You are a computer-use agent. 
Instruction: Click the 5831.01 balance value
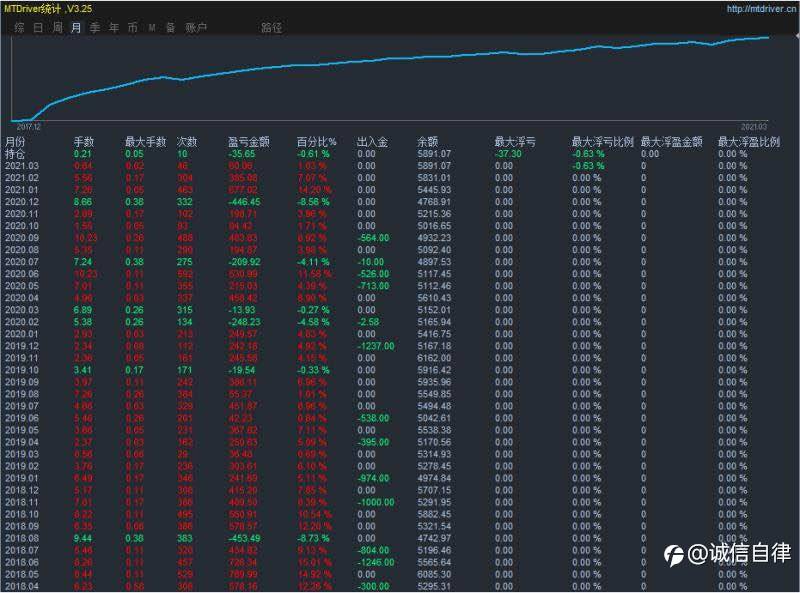[x=434, y=178]
